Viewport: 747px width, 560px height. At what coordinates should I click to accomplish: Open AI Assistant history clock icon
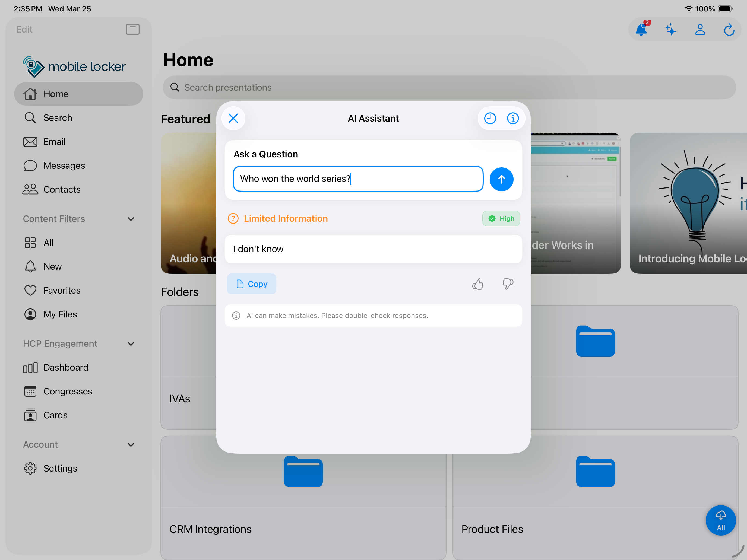(x=490, y=119)
